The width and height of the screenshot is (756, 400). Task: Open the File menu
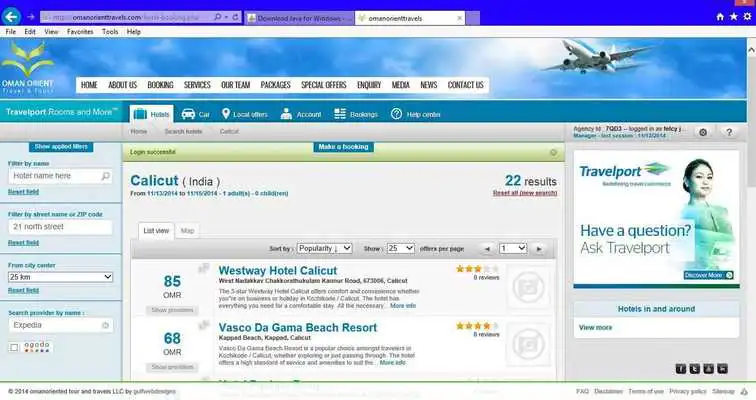pyautogui.click(x=11, y=32)
